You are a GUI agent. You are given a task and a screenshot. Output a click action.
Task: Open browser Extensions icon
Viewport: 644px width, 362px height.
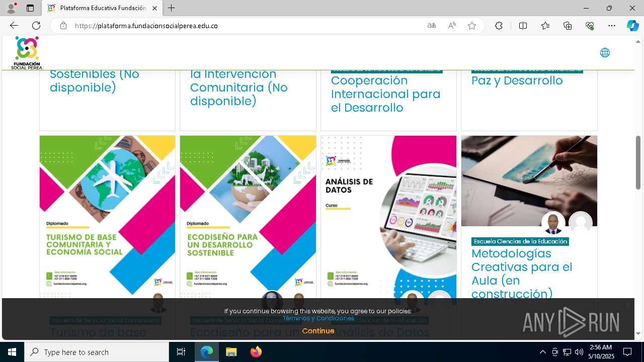[x=499, y=26]
